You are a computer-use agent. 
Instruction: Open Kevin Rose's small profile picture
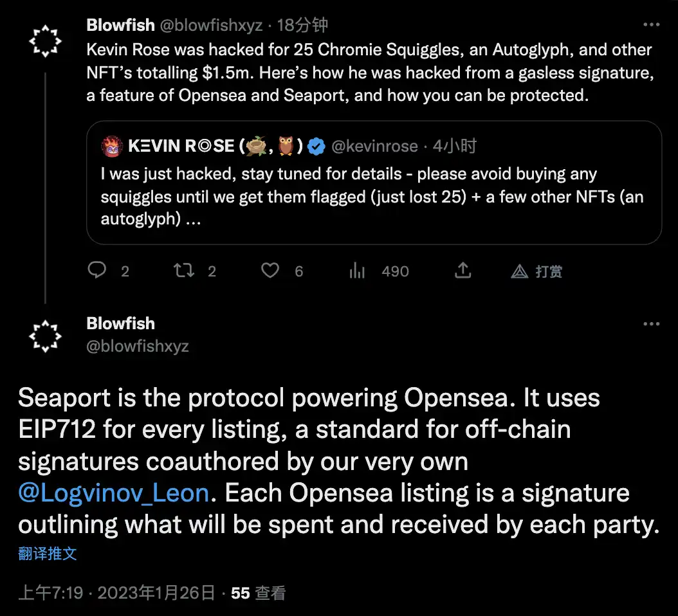click(112, 146)
